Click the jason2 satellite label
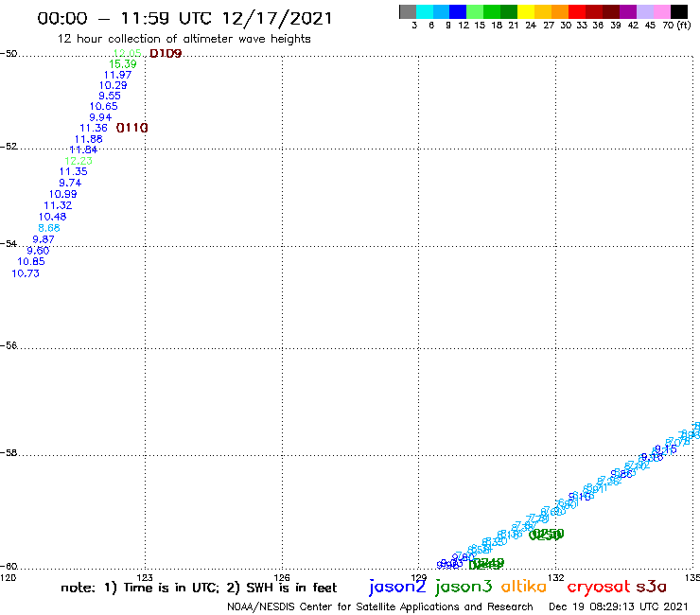This screenshot has width=700, height=615. point(397,587)
